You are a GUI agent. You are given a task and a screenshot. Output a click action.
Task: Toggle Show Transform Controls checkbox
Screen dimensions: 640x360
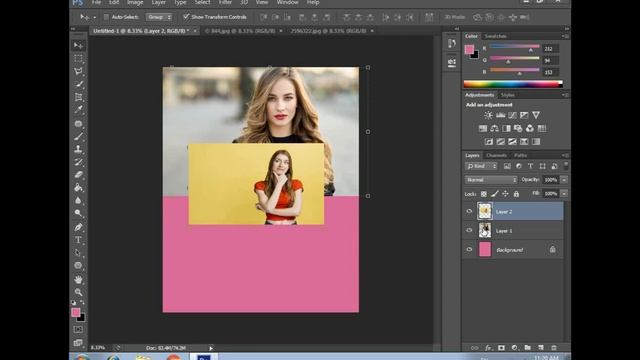186,17
